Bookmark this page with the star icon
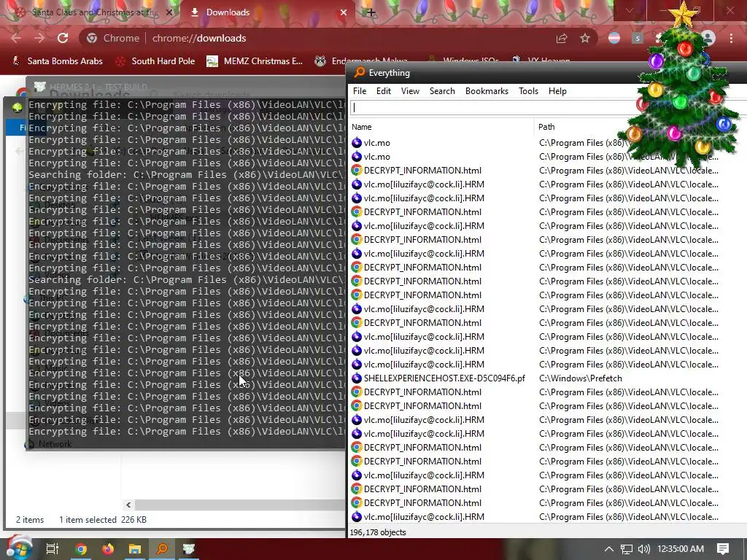The height and width of the screenshot is (560, 747). (585, 38)
